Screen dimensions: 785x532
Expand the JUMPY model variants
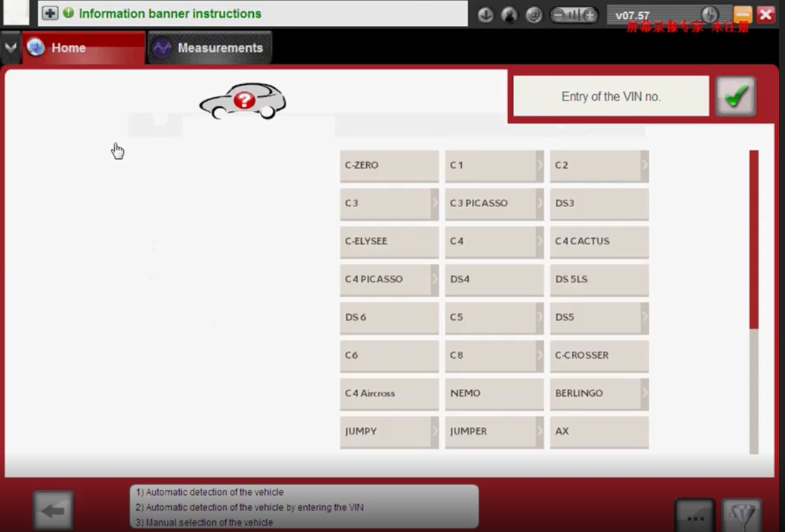click(435, 431)
